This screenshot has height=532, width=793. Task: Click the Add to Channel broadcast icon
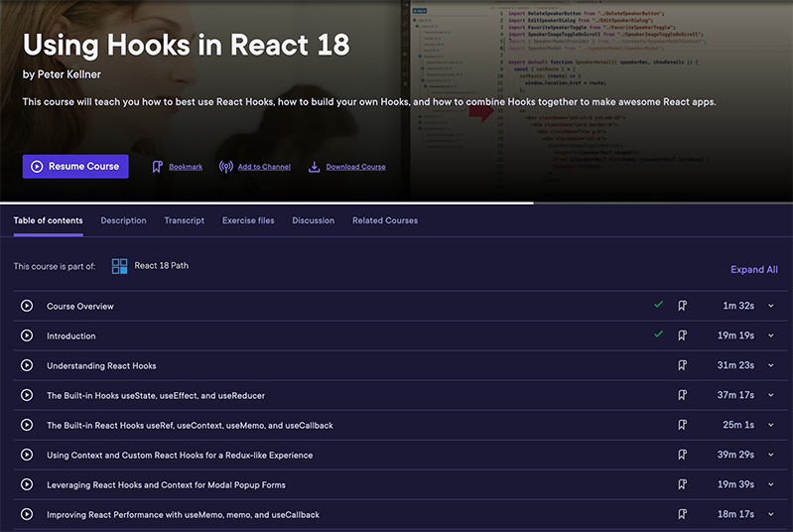coord(226,167)
